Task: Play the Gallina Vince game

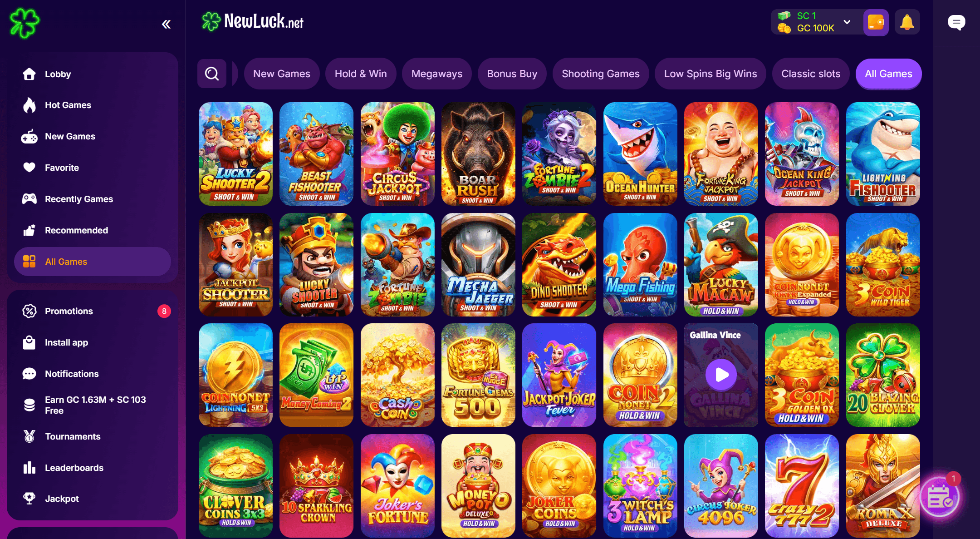Action: point(721,375)
